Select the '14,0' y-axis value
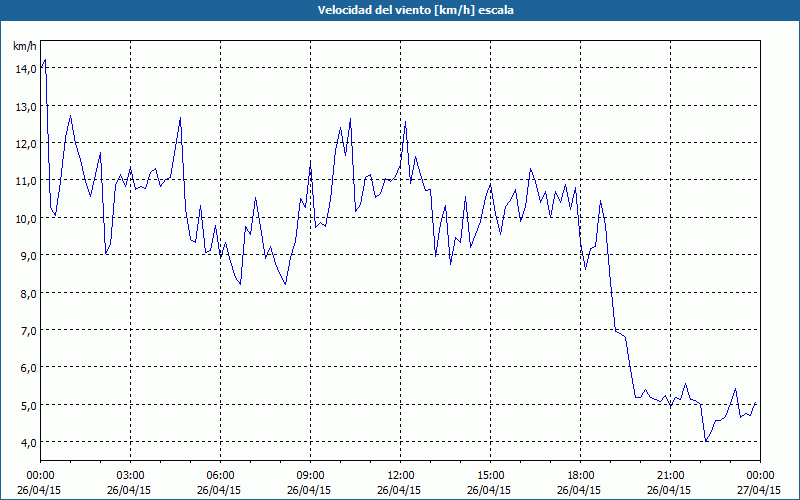800x500 pixels. [x=26, y=69]
